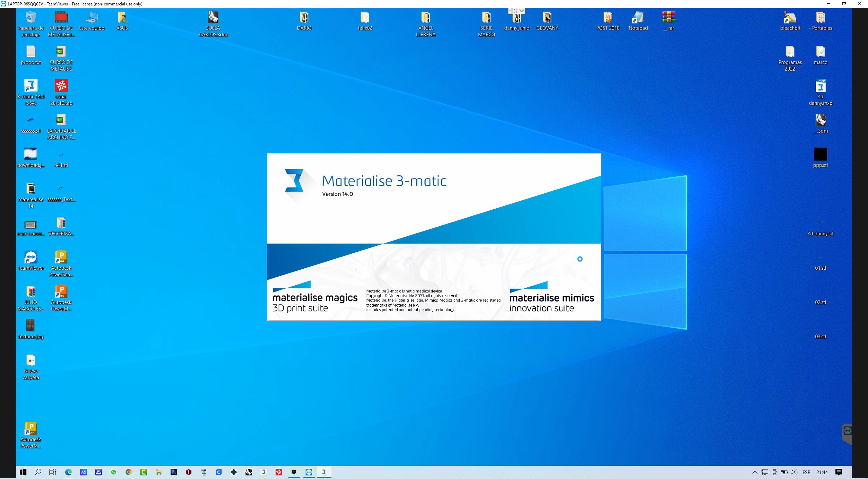Open the 3d danny.mxp project file
The width and height of the screenshot is (868, 479).
click(820, 86)
